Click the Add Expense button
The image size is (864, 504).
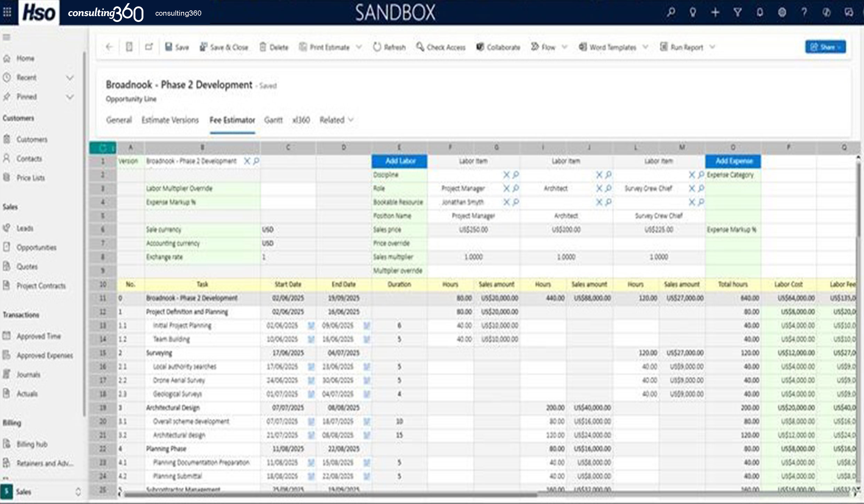(733, 161)
